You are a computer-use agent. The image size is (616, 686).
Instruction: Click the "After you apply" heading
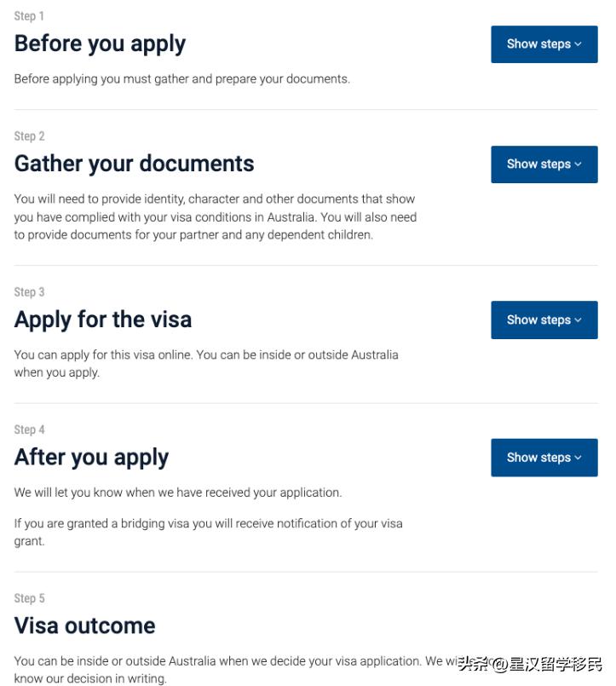click(91, 458)
